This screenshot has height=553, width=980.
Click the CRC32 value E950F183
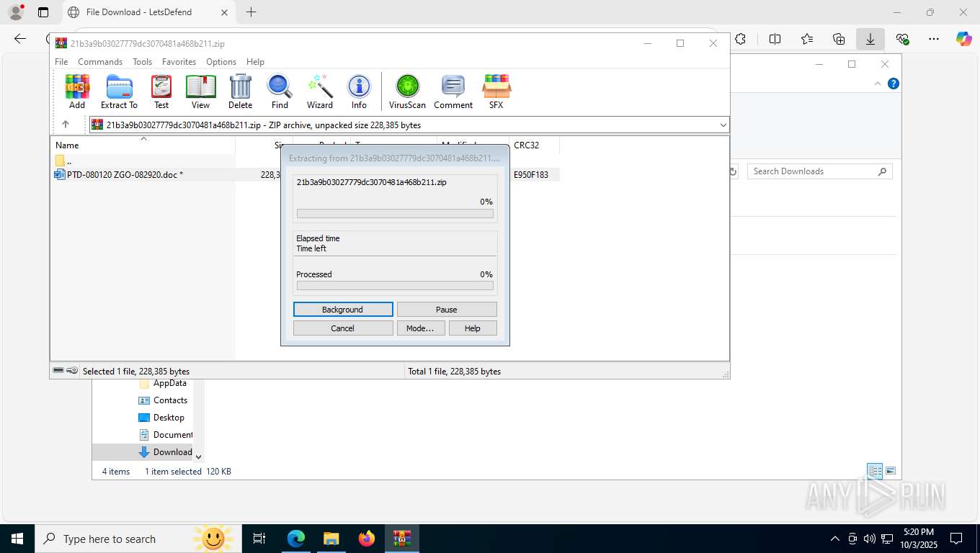[531, 174]
